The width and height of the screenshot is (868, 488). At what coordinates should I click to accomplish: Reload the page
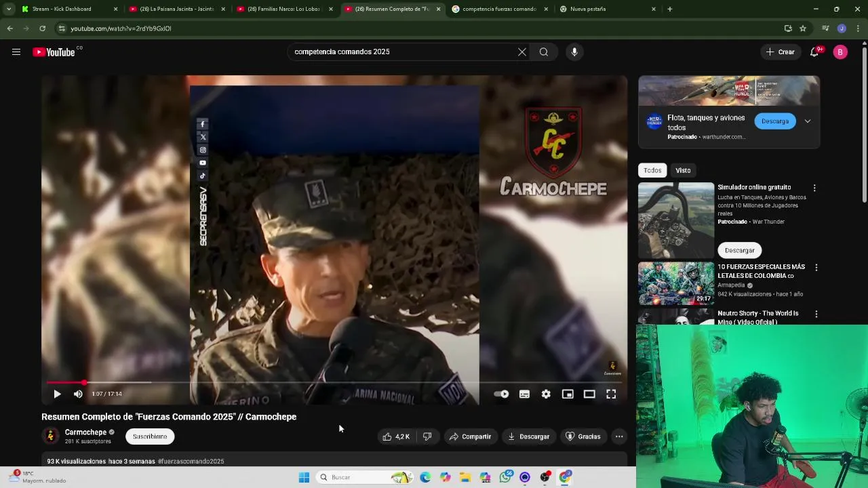[42, 28]
